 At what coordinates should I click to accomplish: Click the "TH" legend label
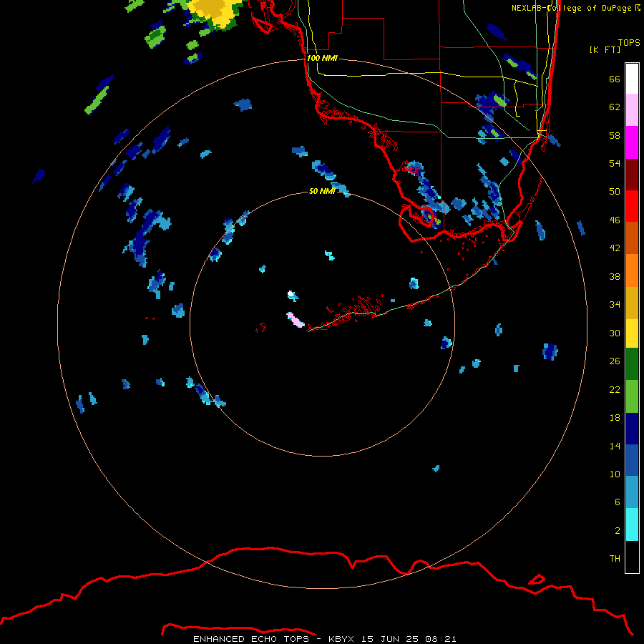tap(615, 559)
